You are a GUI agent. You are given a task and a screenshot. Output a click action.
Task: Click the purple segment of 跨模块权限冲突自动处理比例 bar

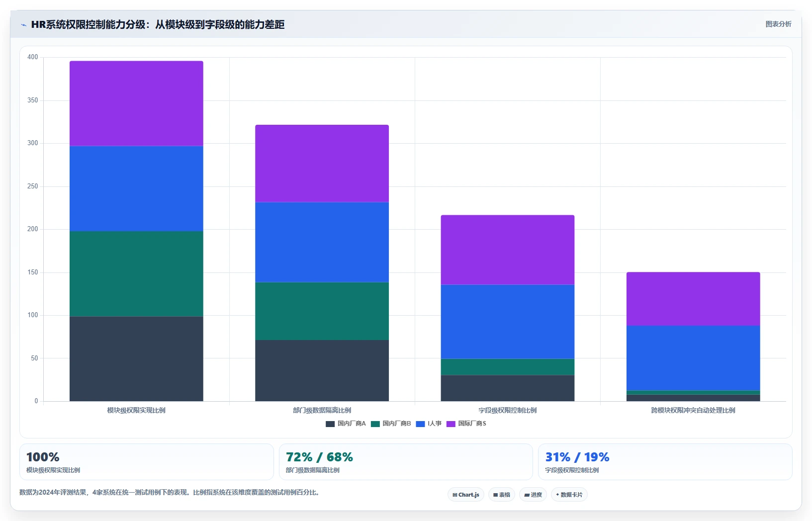tap(693, 299)
